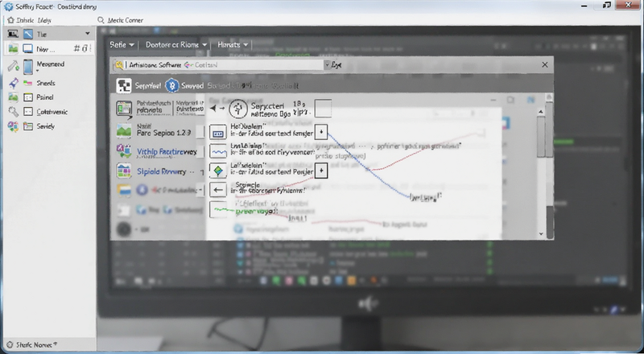Click the gear icon at sidebar bottom
This screenshot has height=354, width=644.
(x=10, y=345)
